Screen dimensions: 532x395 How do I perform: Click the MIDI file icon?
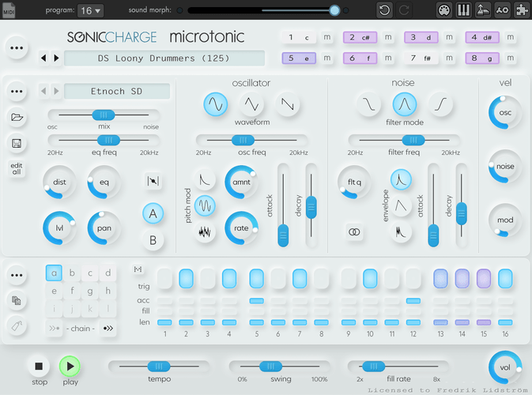tap(9, 9)
